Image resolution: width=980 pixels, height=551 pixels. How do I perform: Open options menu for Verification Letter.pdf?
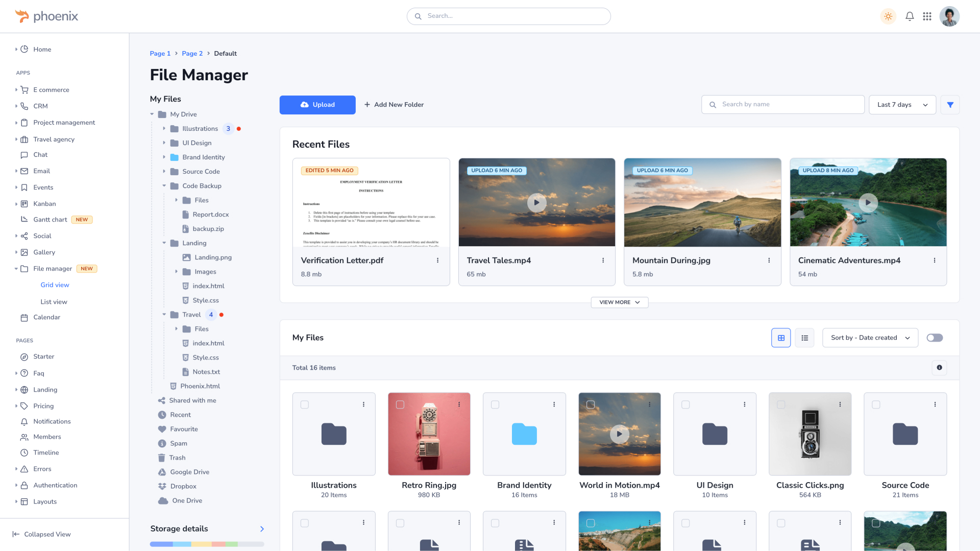(437, 260)
